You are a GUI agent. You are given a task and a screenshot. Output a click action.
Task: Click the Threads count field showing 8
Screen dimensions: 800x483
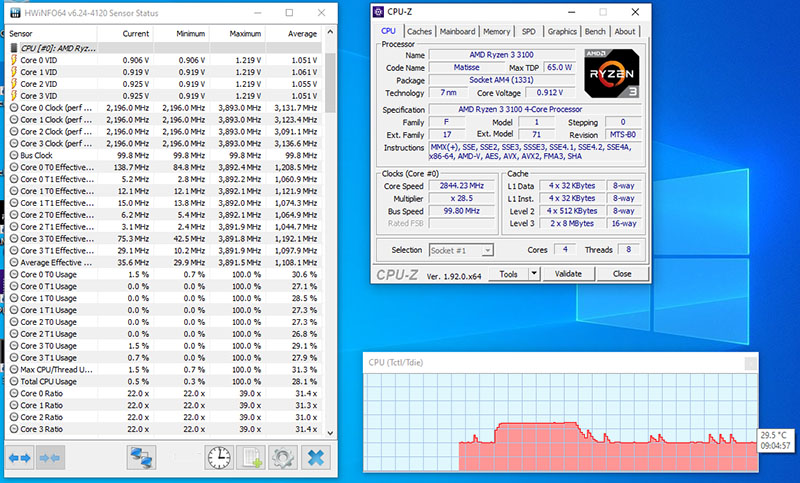coord(628,249)
